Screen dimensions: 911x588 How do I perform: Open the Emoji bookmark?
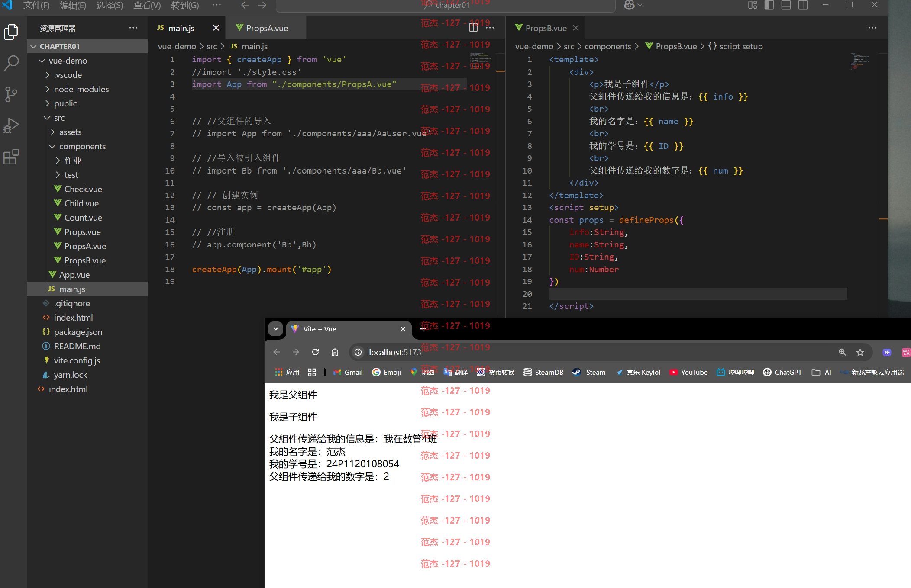[x=386, y=372]
